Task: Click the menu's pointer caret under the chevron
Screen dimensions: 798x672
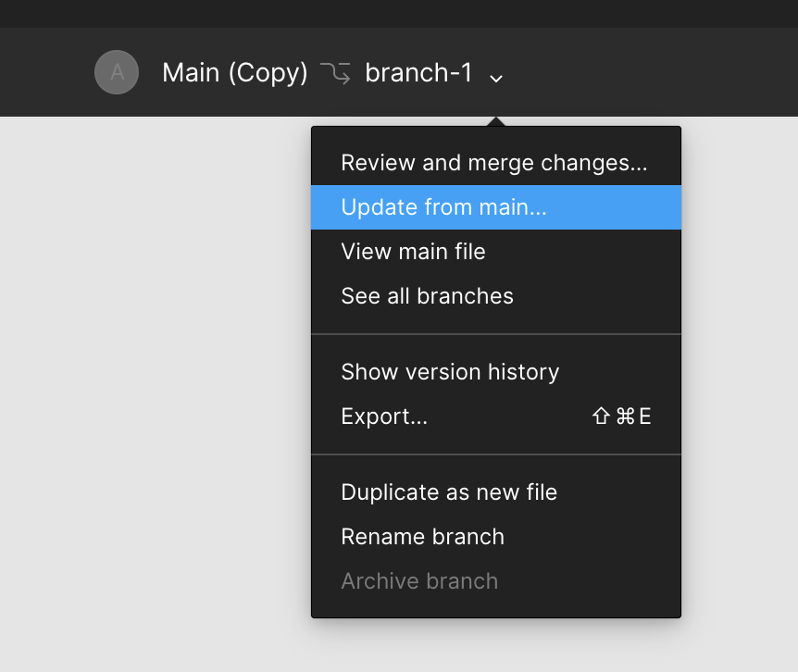Action: point(495,121)
